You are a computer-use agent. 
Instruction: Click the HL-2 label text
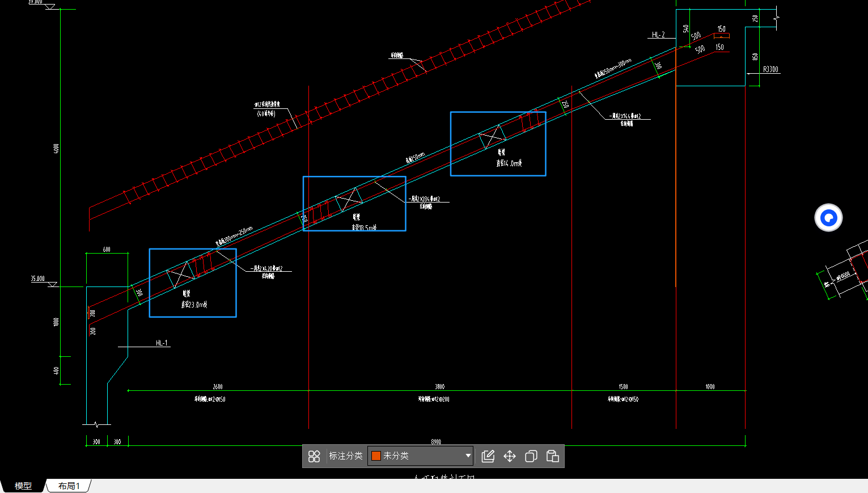(658, 35)
